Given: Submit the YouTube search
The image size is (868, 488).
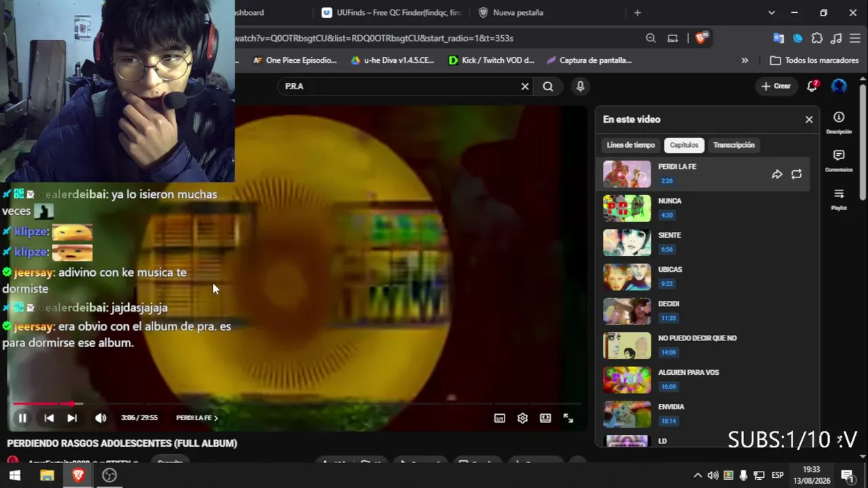Looking at the screenshot, I should pos(548,86).
